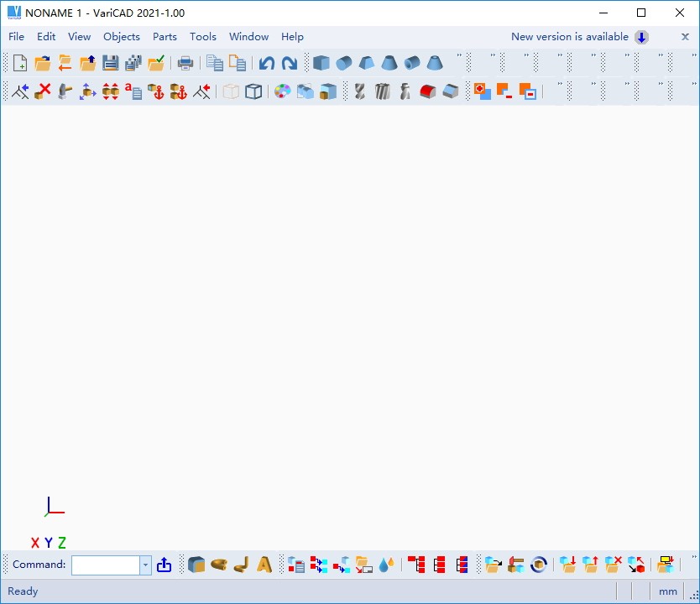Click the blue export arrow beside Command box
Image resolution: width=700 pixels, height=604 pixels.
click(164, 565)
